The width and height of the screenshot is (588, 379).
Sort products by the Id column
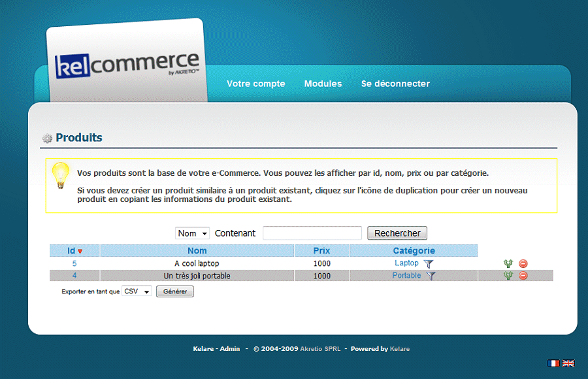click(x=71, y=251)
